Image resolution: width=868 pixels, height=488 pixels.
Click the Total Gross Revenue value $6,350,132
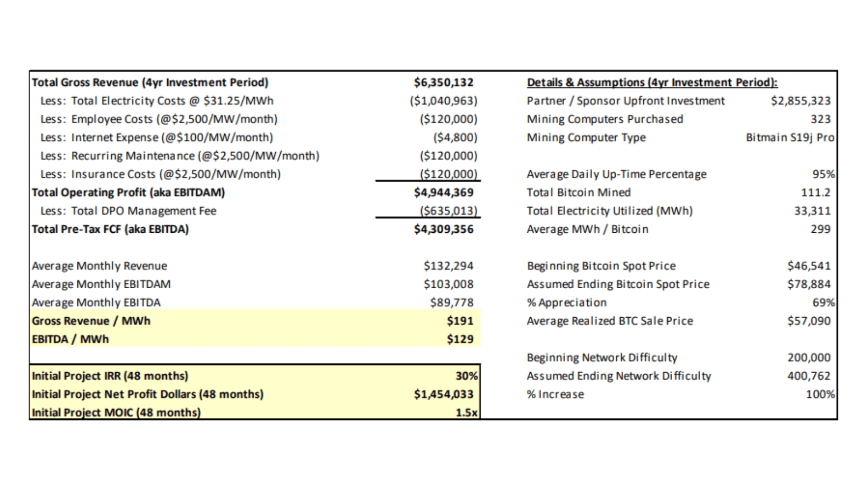443,83
